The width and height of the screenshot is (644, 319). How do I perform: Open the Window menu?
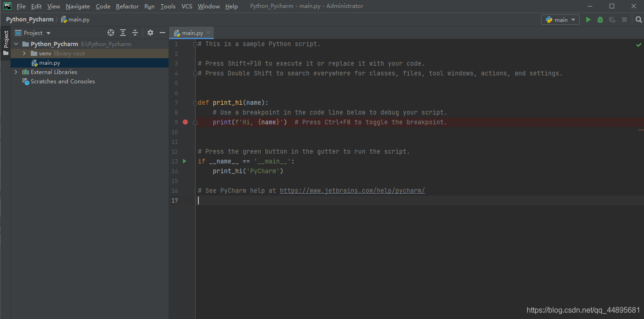(209, 6)
